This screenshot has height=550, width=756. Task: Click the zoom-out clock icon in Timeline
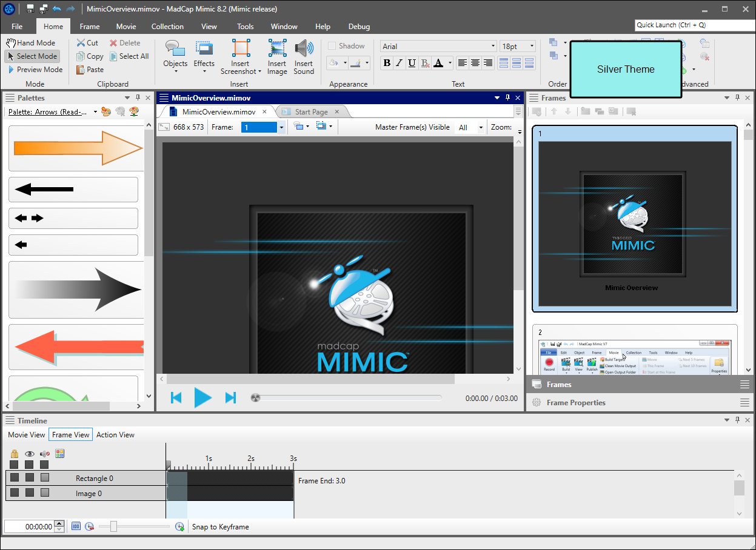pyautogui.click(x=89, y=527)
